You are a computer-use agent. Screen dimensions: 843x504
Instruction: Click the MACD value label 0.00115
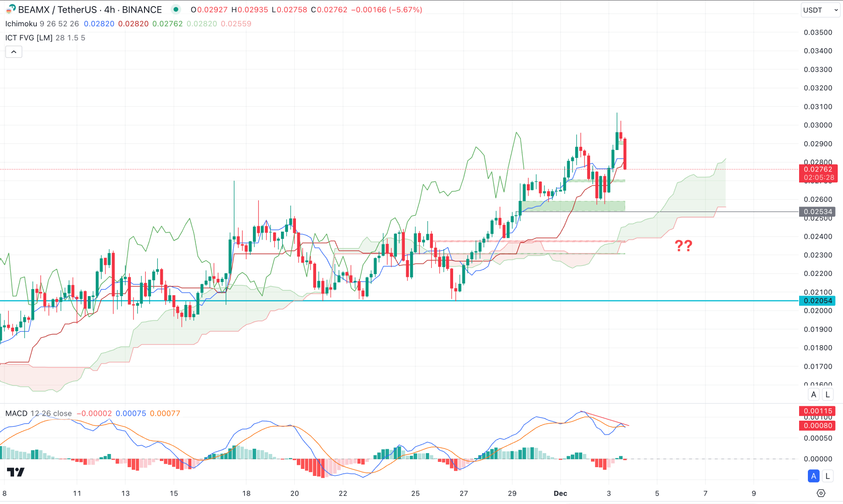click(817, 411)
